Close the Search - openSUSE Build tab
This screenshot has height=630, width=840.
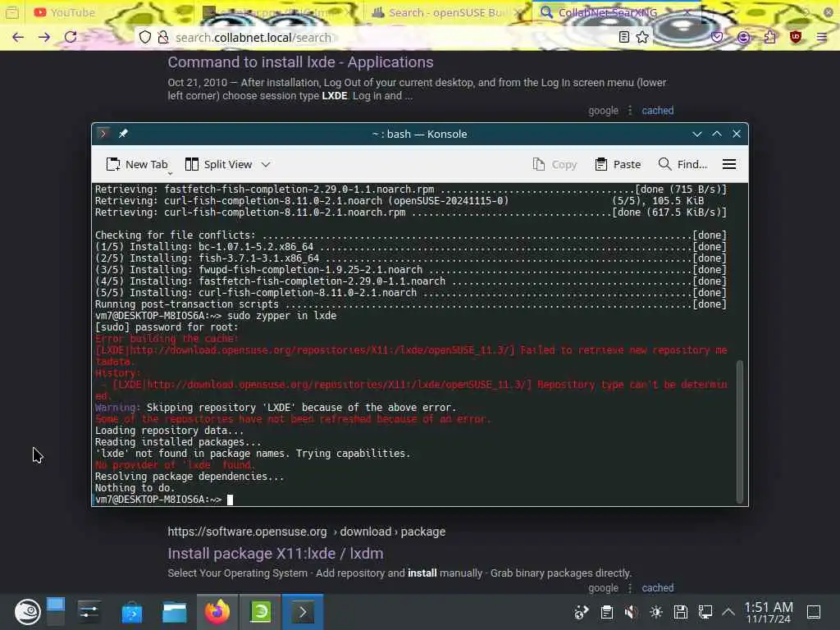click(518, 12)
